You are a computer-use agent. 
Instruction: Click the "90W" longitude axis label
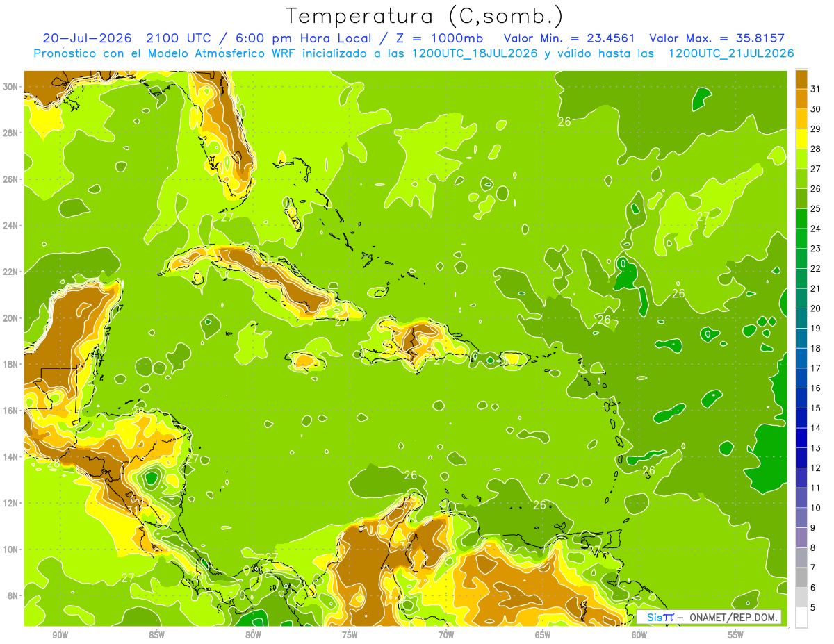tap(60, 635)
